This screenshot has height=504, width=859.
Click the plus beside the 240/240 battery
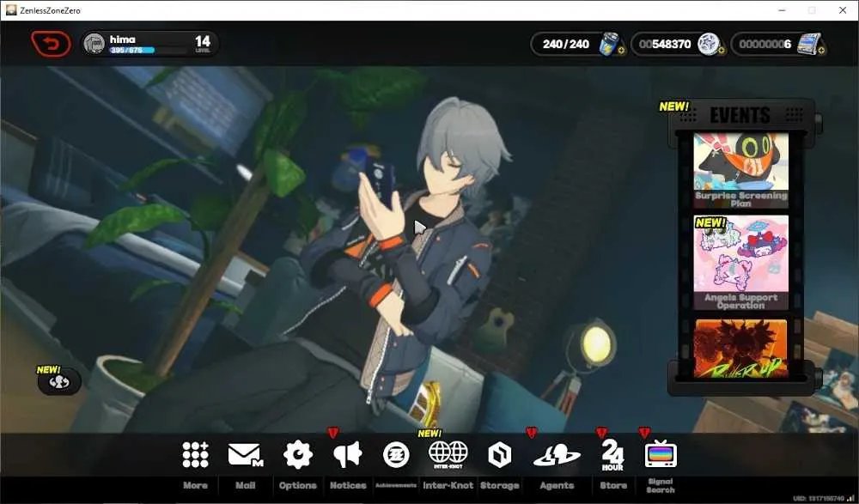point(621,51)
